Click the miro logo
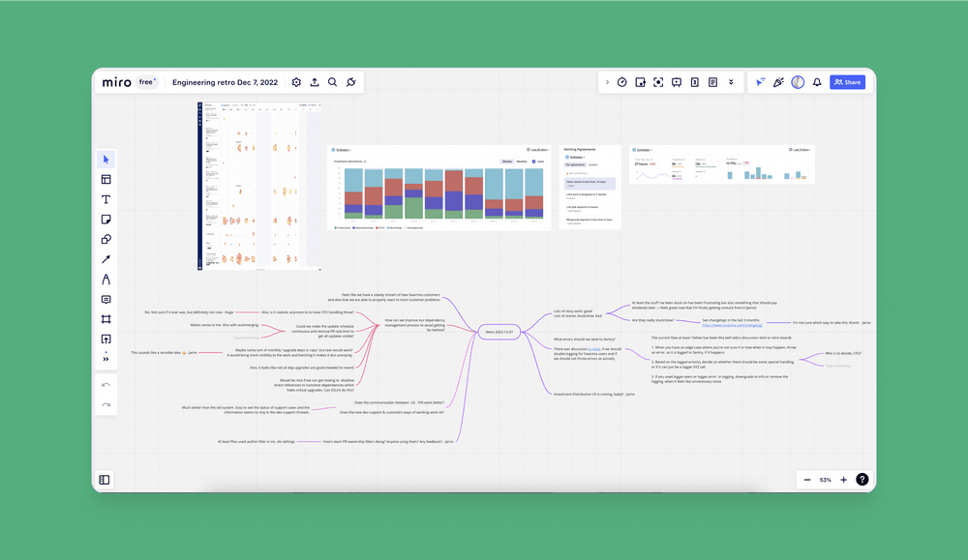This screenshot has width=968, height=560. (117, 82)
